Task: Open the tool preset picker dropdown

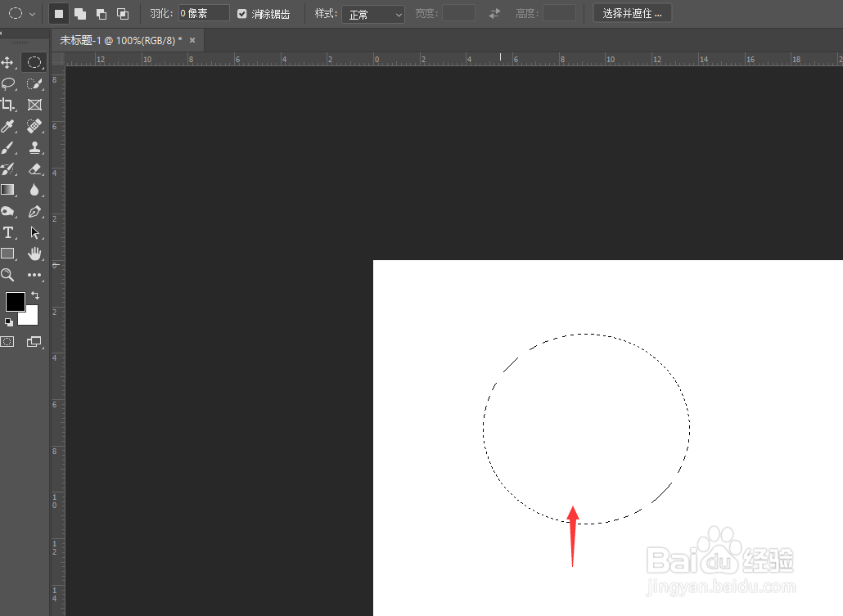Action: coord(32,14)
